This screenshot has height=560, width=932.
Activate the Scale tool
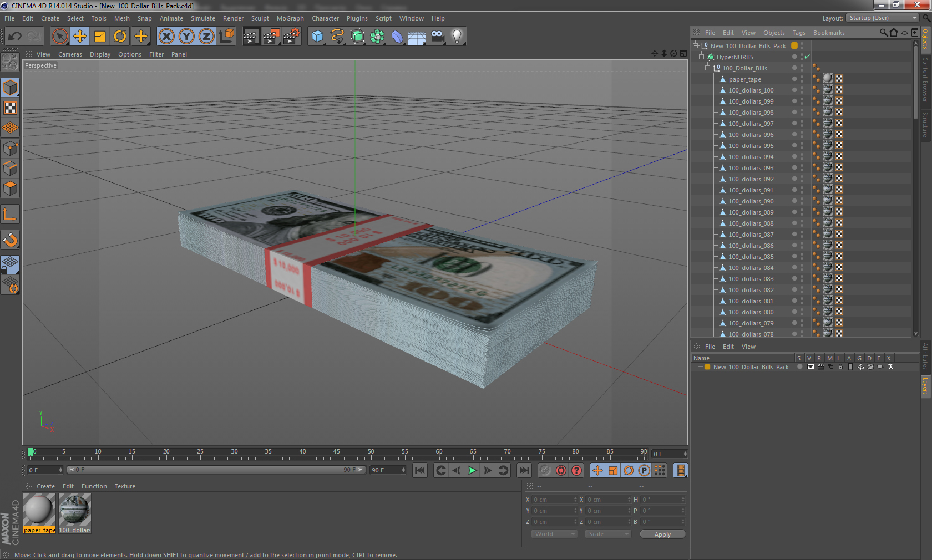(x=100, y=37)
